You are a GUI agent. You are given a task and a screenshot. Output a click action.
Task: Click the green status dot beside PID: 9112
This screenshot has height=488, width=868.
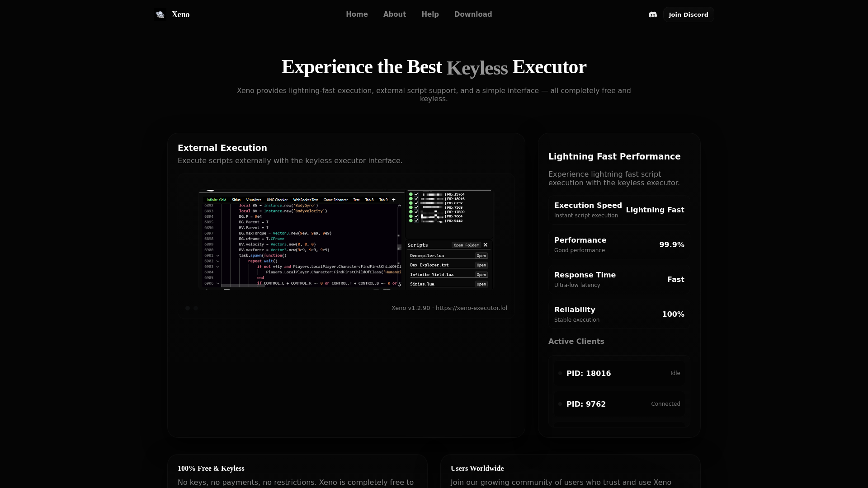pos(411,221)
